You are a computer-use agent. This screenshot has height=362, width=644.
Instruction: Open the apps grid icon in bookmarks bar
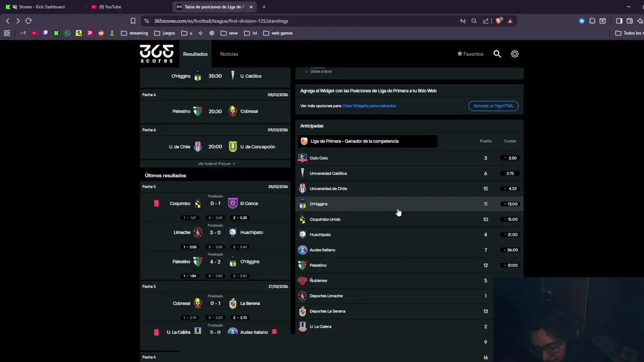[7, 33]
